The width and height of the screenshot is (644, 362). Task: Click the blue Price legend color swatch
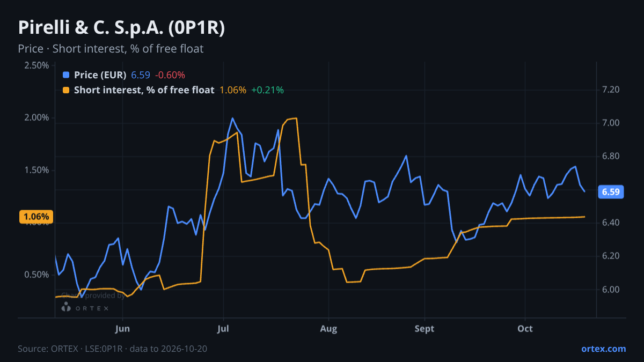67,75
